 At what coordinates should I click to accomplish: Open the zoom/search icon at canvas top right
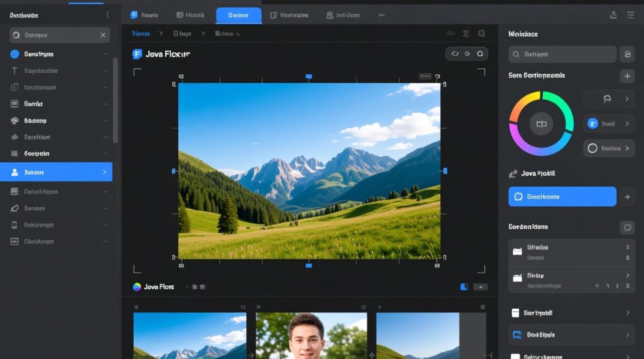482,34
